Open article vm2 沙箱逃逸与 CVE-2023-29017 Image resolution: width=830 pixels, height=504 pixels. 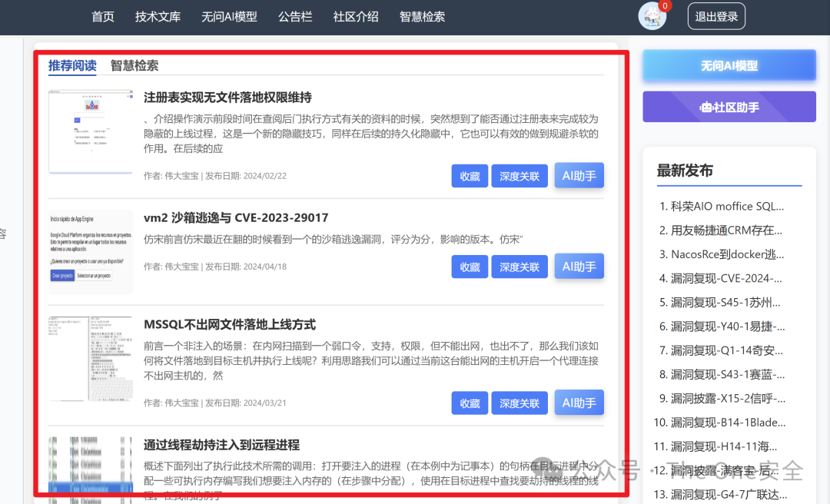236,217
